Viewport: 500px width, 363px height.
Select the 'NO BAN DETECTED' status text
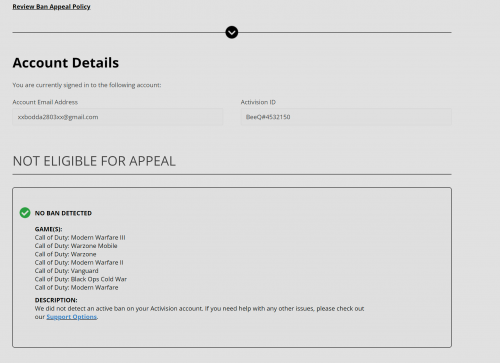(63, 213)
